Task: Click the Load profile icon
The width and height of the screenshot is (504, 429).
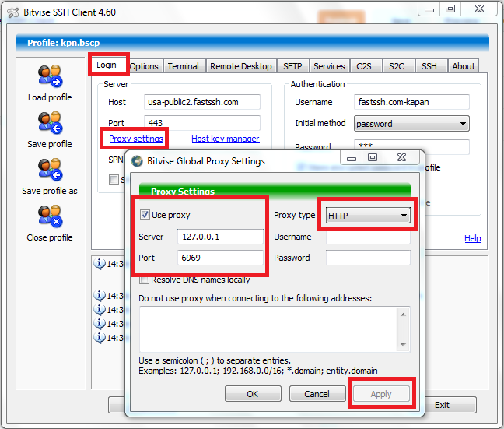Action: [50, 76]
